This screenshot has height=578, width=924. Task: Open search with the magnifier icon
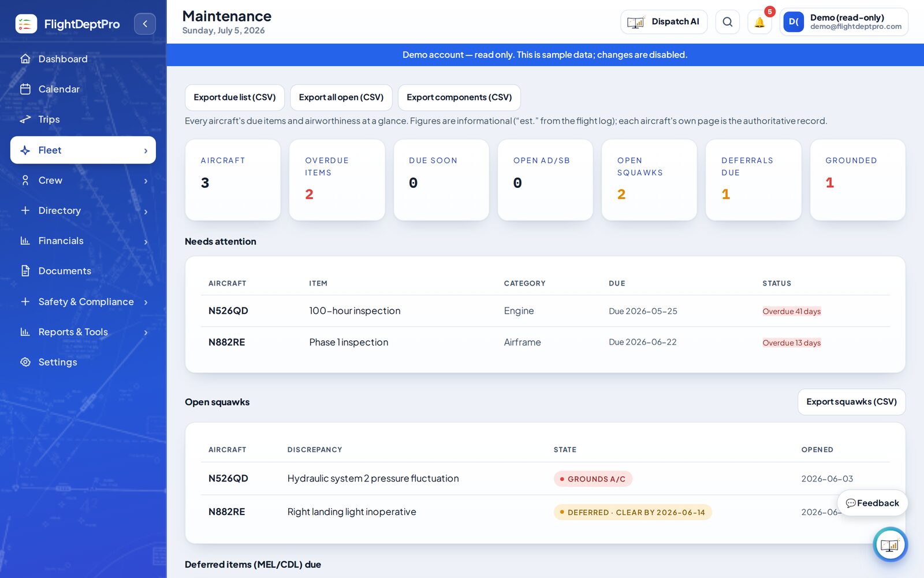[727, 22]
